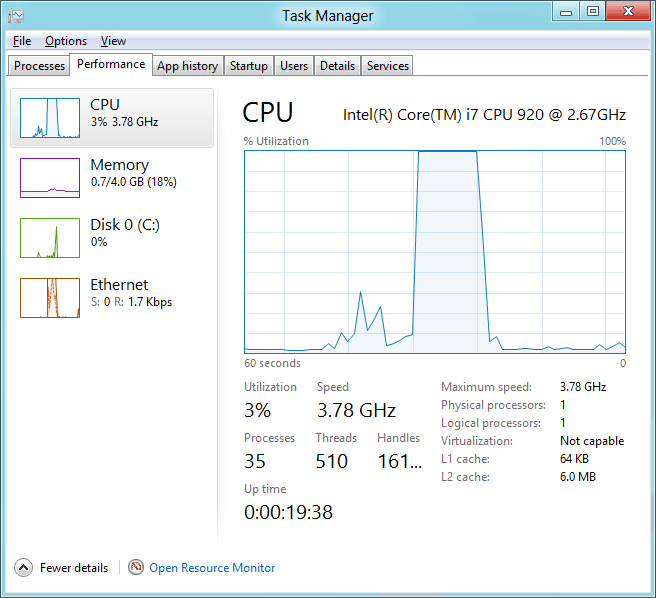Click the CPU utilization graph area
The width and height of the screenshot is (656, 598).
click(435, 252)
